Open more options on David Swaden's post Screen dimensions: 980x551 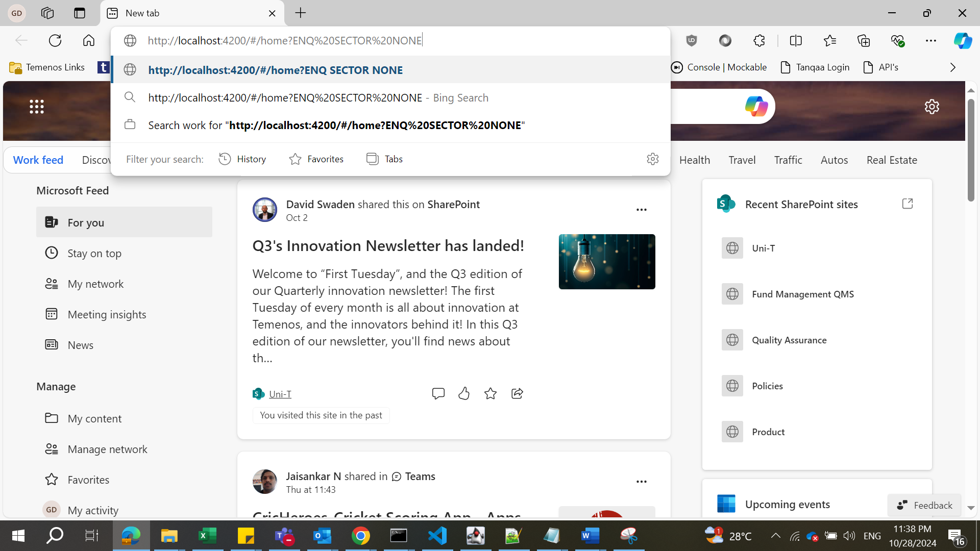click(642, 210)
